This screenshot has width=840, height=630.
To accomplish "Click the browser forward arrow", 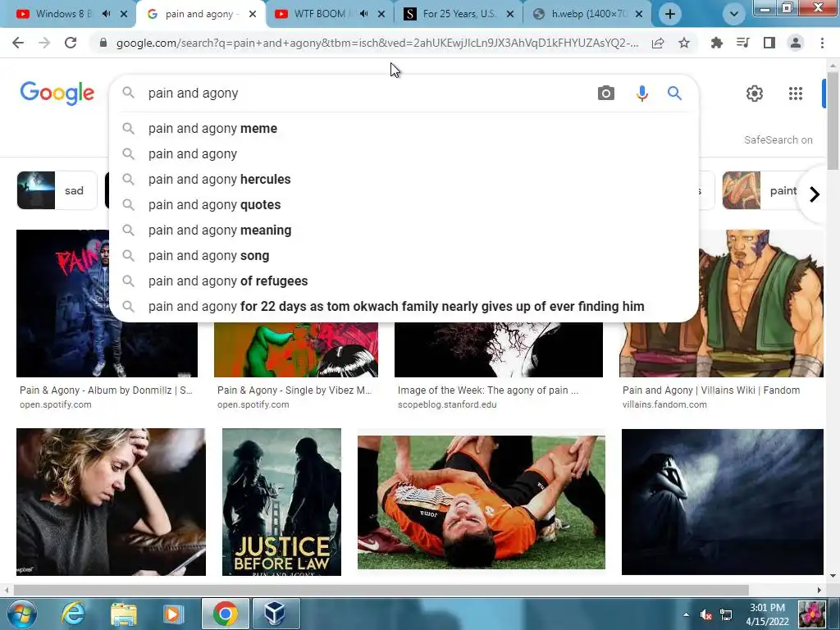I will point(44,43).
